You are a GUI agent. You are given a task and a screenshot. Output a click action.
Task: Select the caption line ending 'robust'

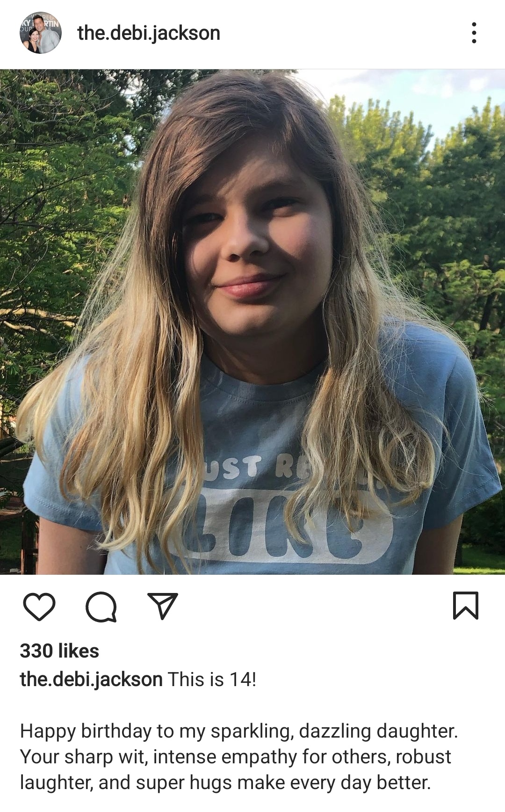coord(236,757)
